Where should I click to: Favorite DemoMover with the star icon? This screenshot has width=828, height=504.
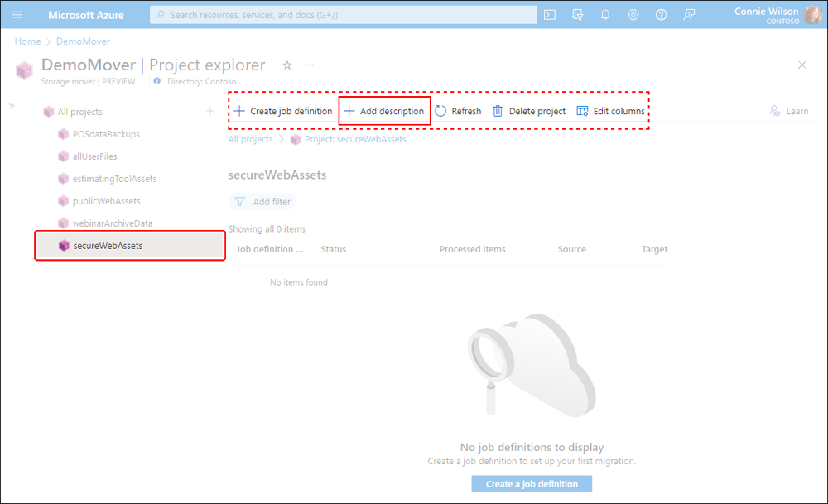pyautogui.click(x=287, y=65)
